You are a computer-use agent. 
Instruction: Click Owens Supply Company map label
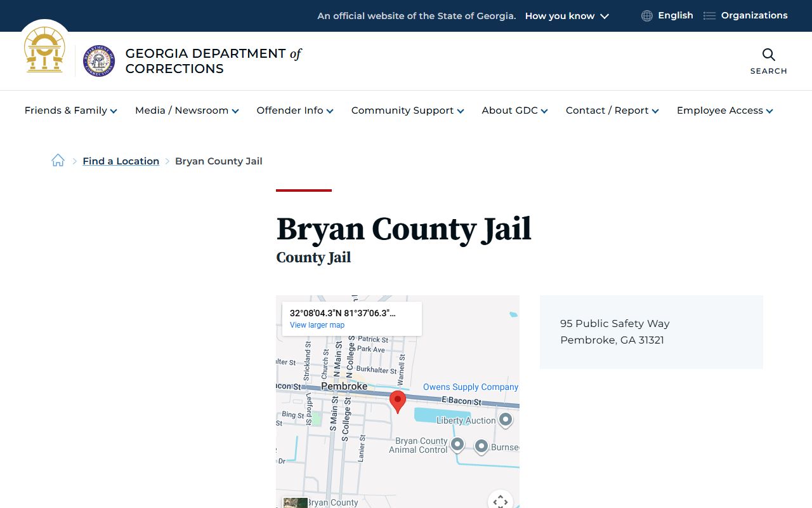(x=471, y=387)
